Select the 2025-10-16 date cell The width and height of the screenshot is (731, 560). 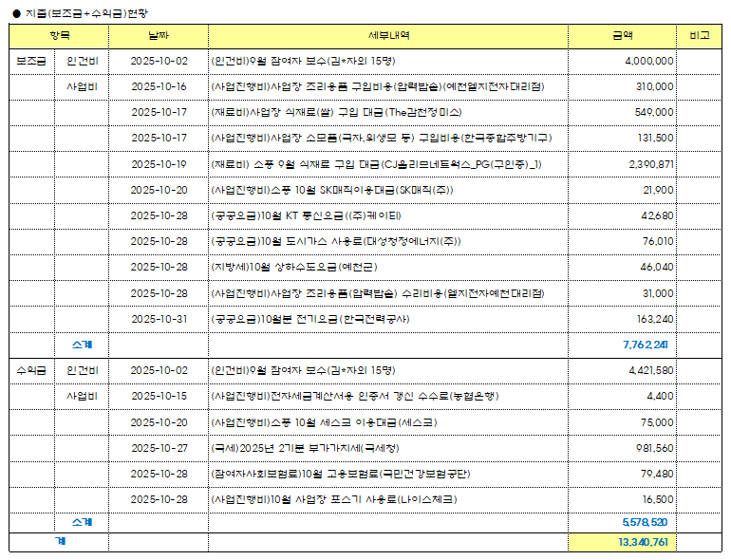(x=159, y=86)
